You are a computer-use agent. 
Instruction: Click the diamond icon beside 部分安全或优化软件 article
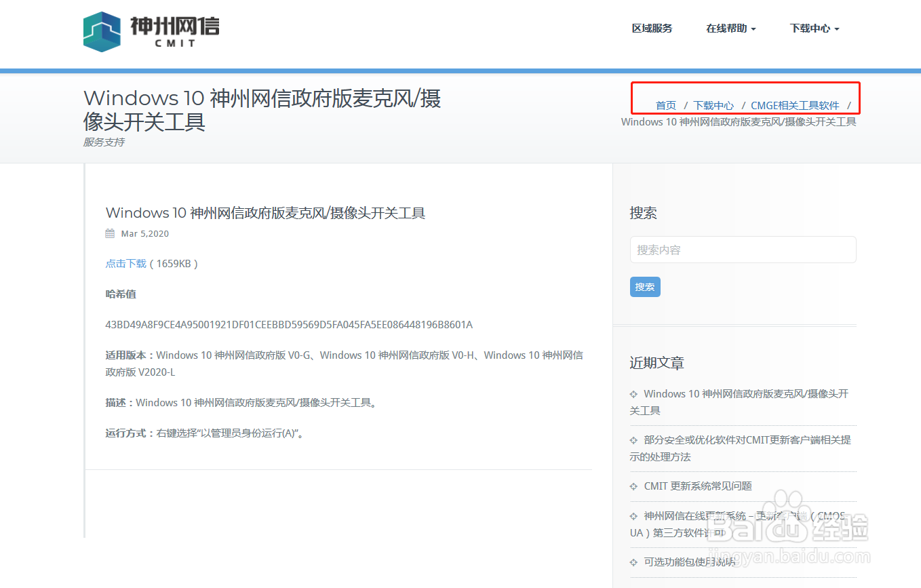(x=635, y=439)
